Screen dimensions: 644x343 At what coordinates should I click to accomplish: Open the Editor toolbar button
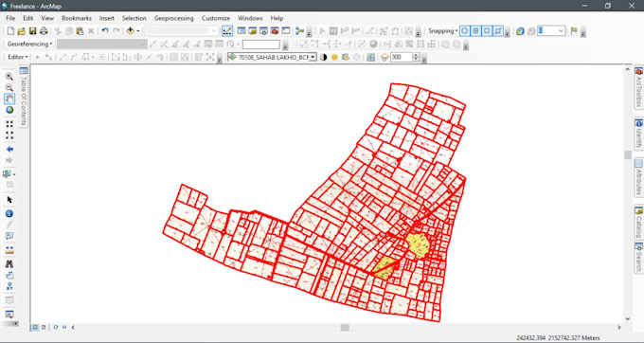18,57
